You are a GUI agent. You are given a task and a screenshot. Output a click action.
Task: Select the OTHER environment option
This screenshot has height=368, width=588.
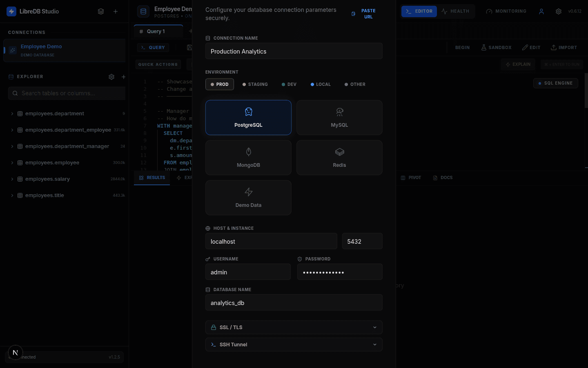pyautogui.click(x=355, y=84)
